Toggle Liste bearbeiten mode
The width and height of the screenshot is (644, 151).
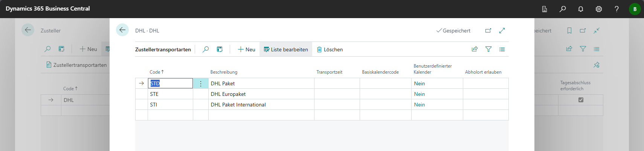pyautogui.click(x=286, y=49)
